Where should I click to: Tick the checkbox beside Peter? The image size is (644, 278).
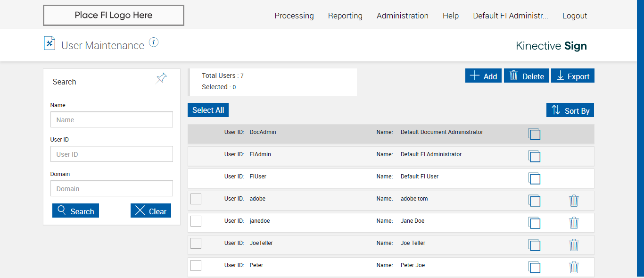196,266
